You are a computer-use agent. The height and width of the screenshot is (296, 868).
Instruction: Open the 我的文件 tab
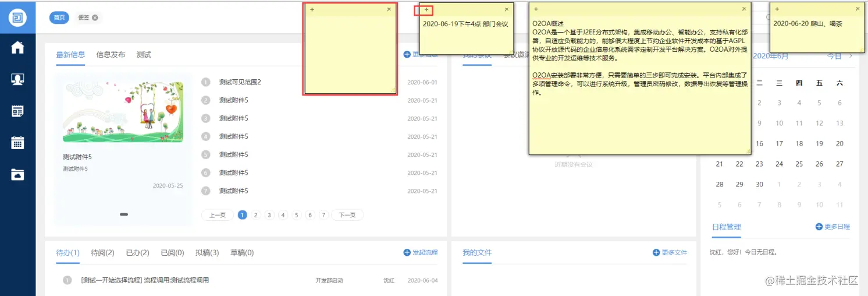click(477, 253)
